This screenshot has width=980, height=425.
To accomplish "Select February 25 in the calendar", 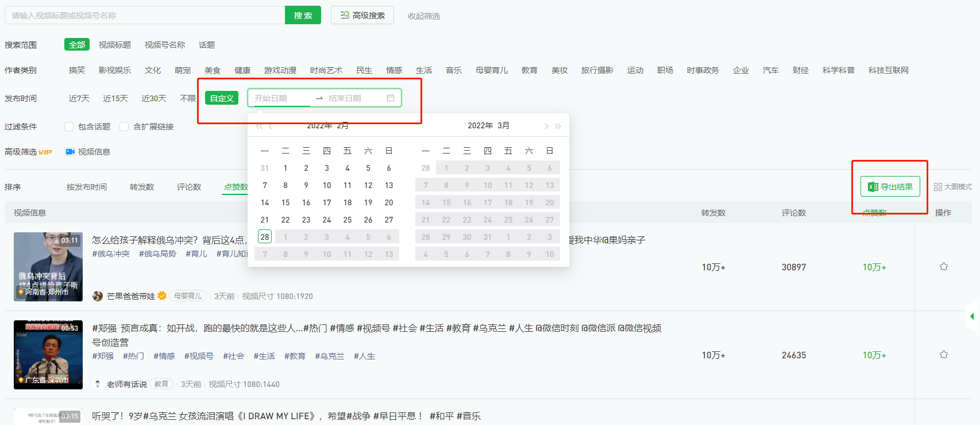I will pos(348,220).
